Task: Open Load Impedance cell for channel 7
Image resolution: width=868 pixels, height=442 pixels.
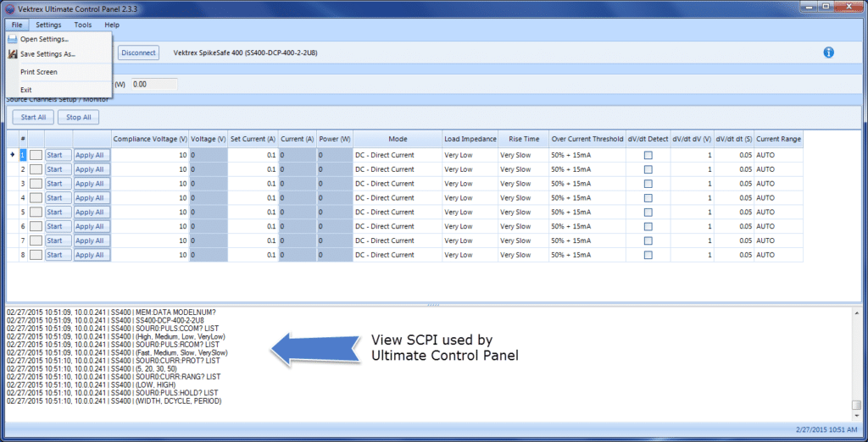Action: click(470, 240)
